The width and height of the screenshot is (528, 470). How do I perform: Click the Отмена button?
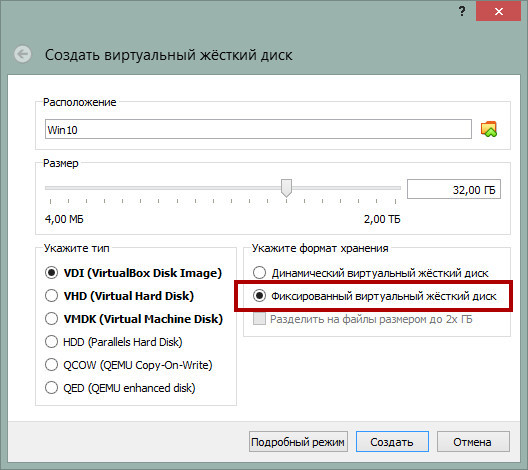[473, 442]
